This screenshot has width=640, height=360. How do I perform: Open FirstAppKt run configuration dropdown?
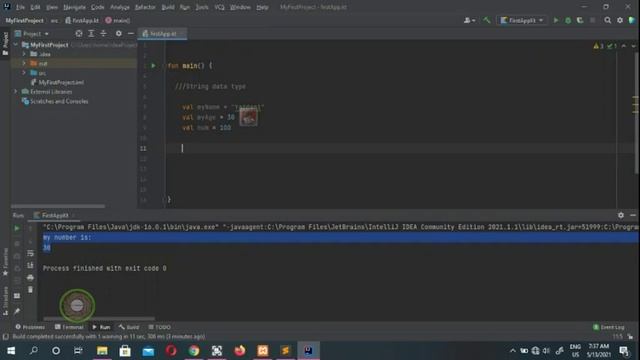522,20
